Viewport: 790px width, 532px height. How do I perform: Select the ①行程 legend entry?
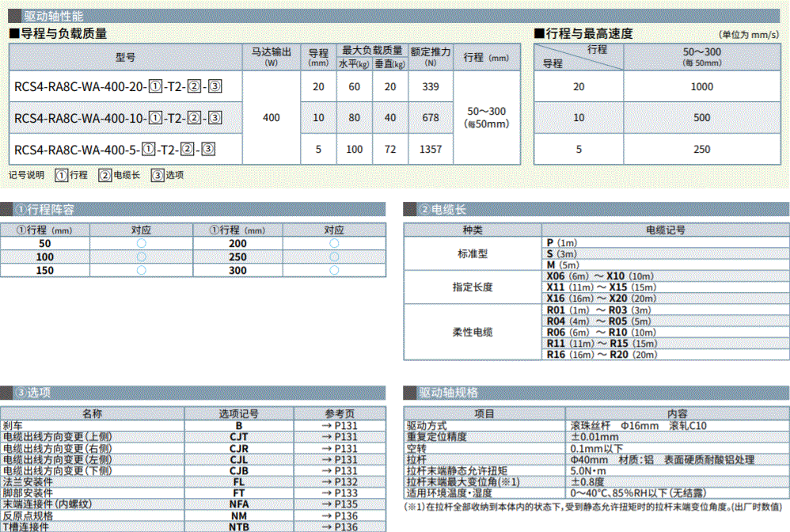tap(71, 175)
